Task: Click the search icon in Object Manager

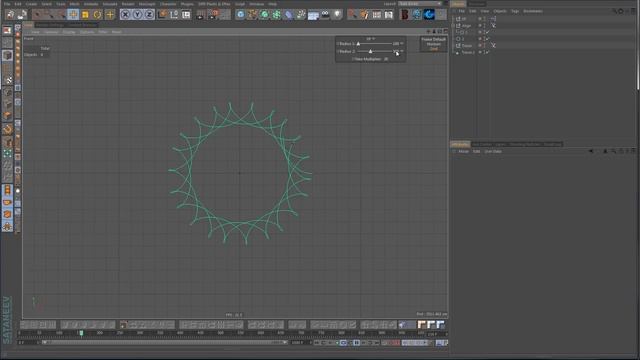Action: [614, 11]
